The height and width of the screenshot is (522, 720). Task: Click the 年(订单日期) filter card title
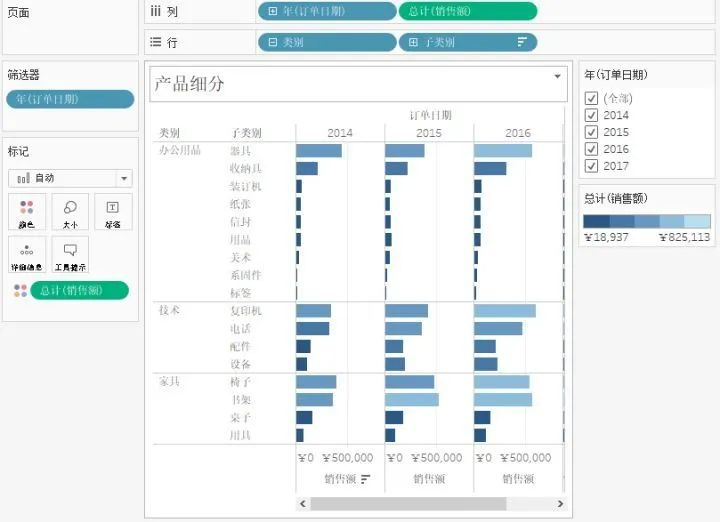616,75
